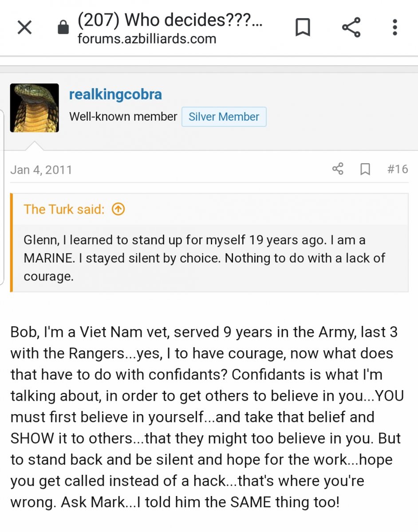
Task: Tap the "Well-known member" user title
Action: click(x=123, y=117)
